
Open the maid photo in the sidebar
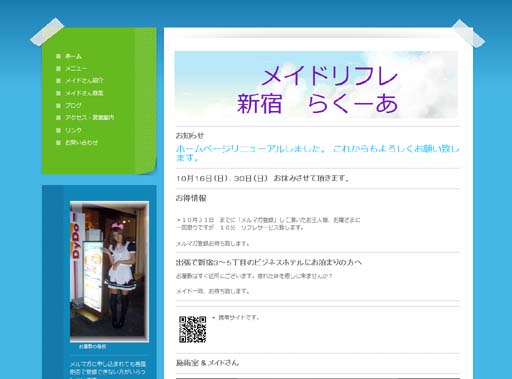click(109, 271)
